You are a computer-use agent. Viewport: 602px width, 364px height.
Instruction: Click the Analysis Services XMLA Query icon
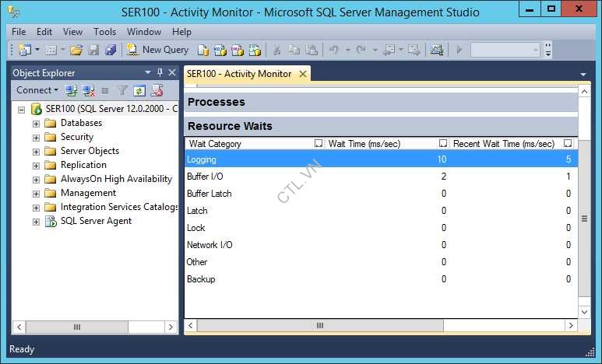[x=255, y=50]
